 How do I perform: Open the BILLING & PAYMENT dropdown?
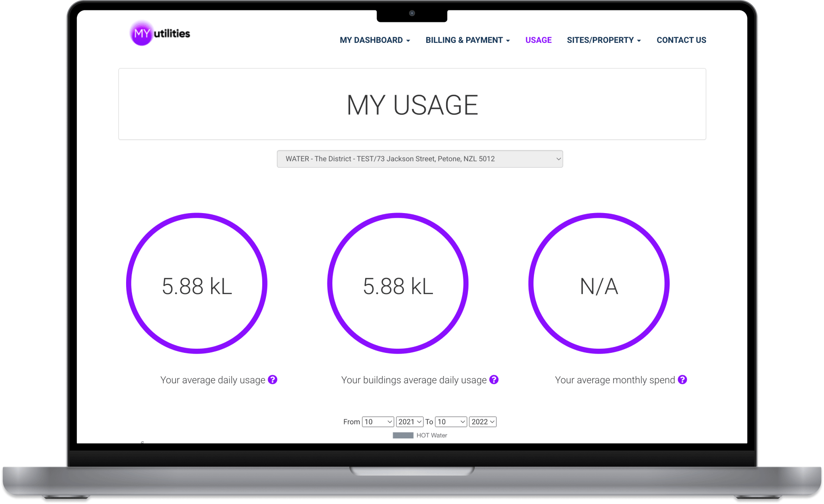pyautogui.click(x=467, y=40)
